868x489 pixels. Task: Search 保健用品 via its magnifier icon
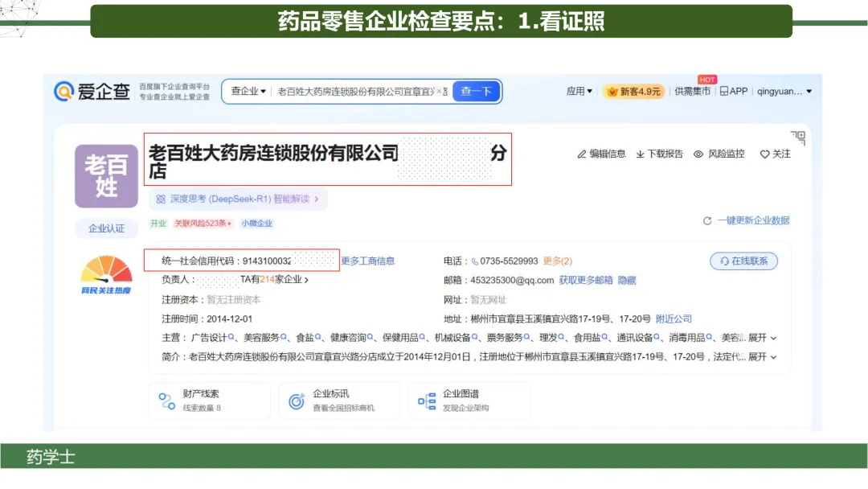(x=422, y=337)
